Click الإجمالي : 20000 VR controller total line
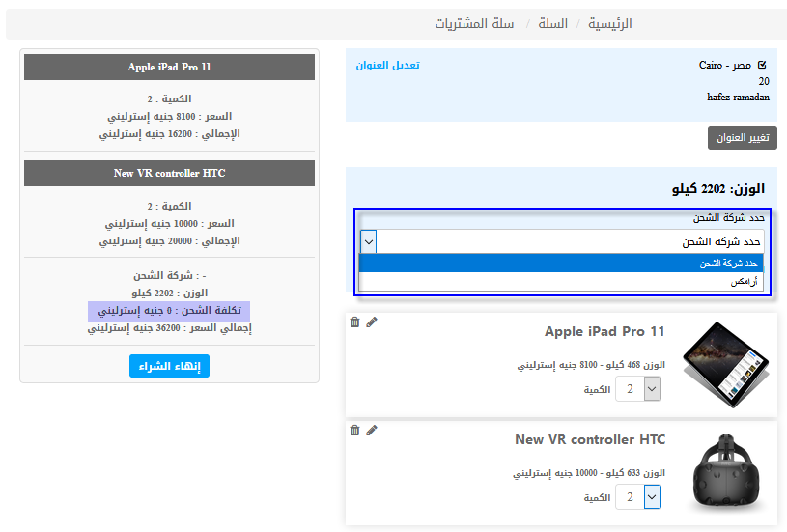This screenshot has height=532, width=787. (x=169, y=241)
